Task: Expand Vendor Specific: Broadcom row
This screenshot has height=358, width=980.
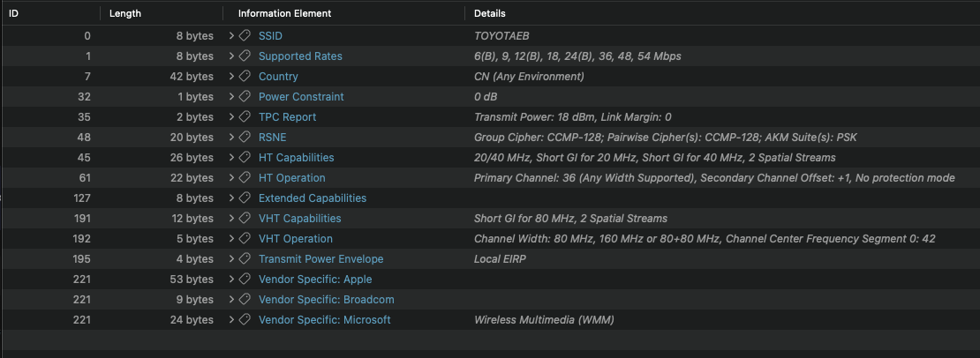Action: coord(231,300)
